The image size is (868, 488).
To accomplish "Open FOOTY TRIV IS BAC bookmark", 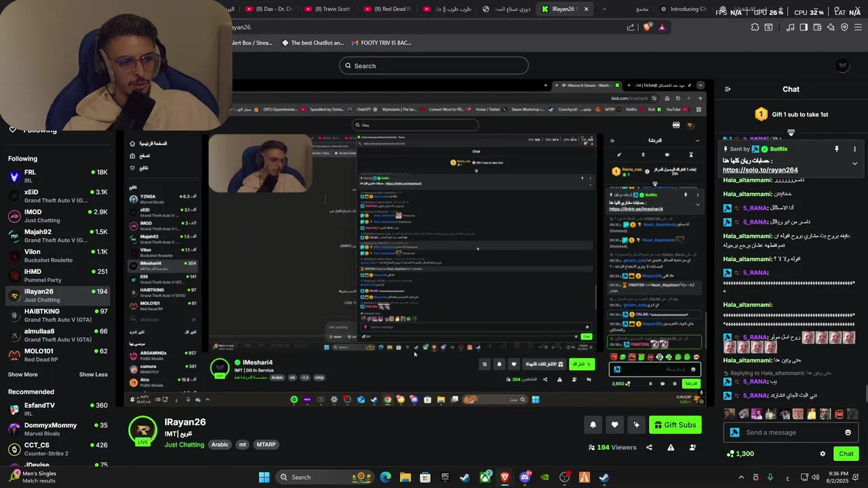I will coord(380,43).
